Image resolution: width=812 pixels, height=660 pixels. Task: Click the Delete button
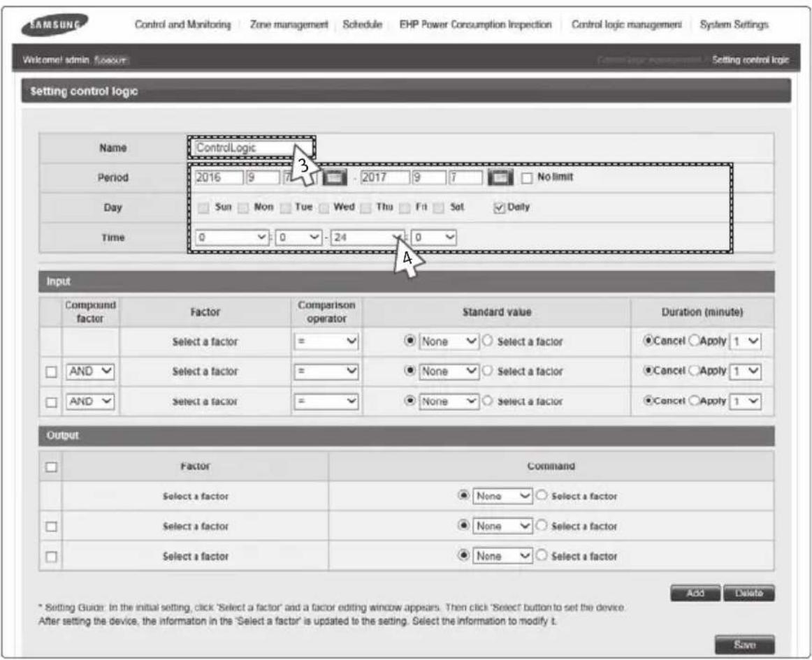(x=749, y=593)
